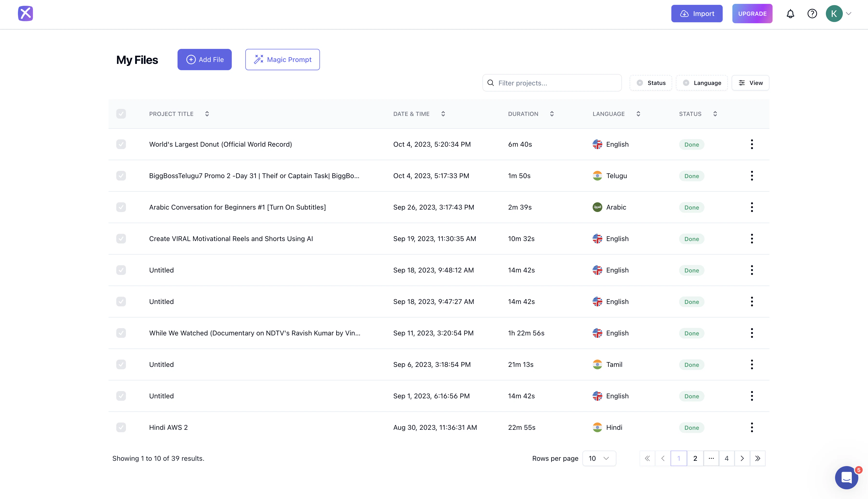Jump to last page of results
The image size is (868, 499).
[x=758, y=458]
